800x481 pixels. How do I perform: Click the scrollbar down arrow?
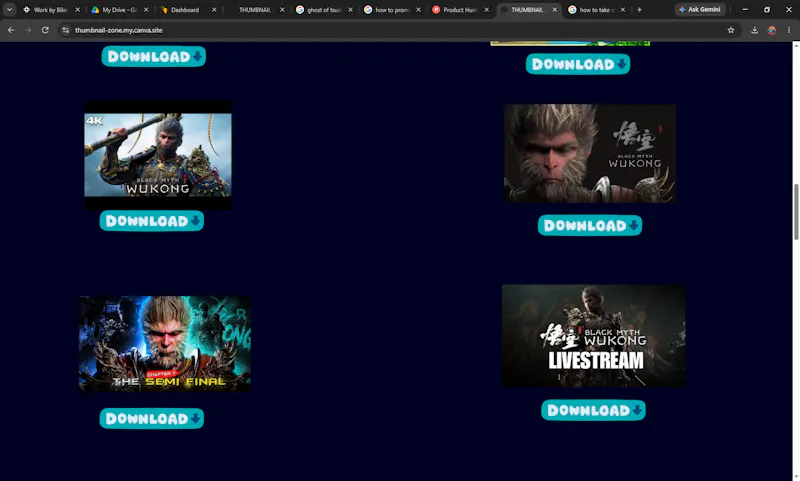tap(796, 476)
